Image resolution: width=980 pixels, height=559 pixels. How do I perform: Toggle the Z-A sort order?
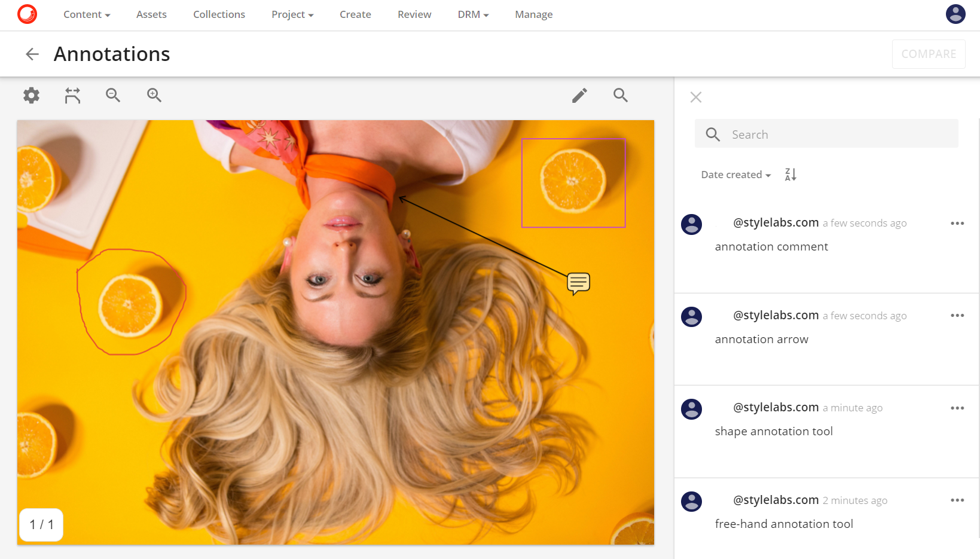pyautogui.click(x=790, y=175)
